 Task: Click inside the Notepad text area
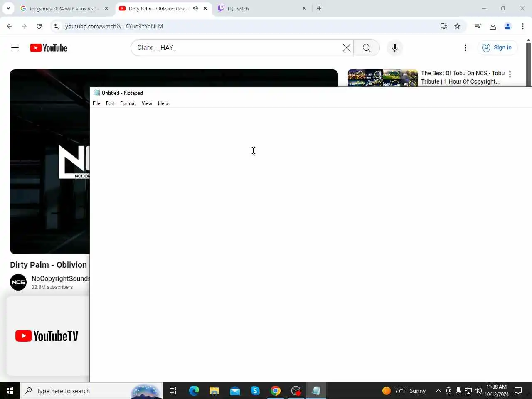(x=310, y=245)
